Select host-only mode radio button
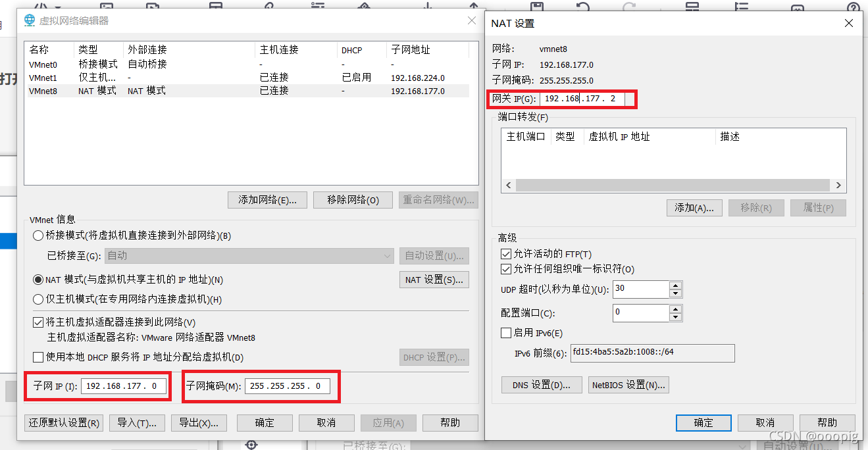The image size is (868, 450). [39, 299]
